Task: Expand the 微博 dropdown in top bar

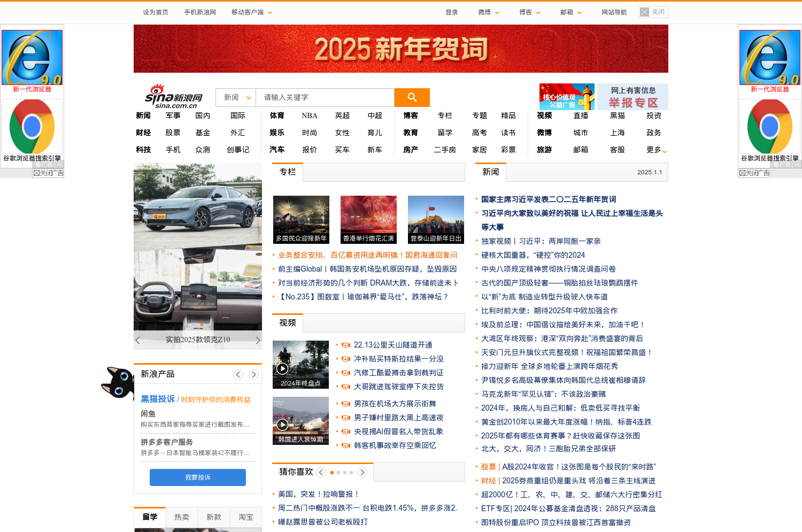Action: pyautogui.click(x=497, y=12)
